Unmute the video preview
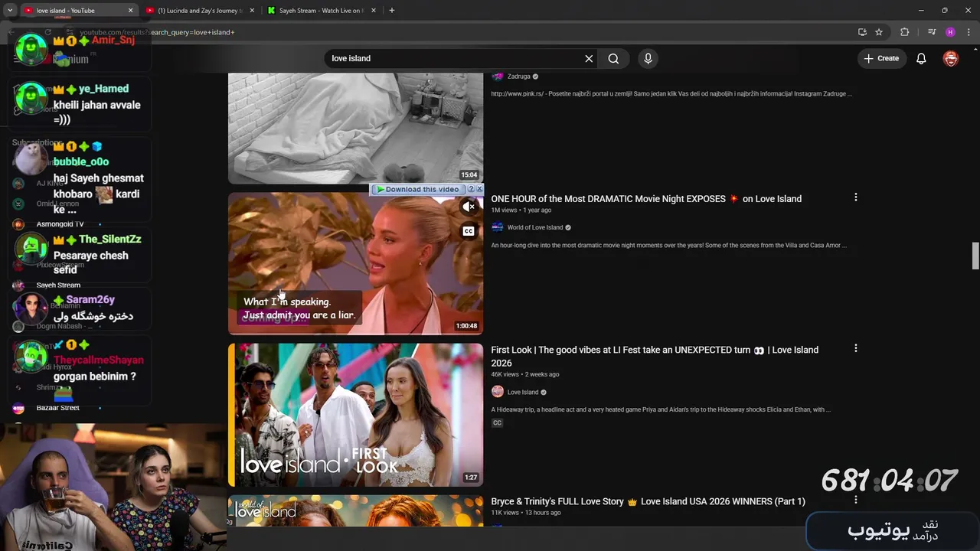Viewport: 980px width, 551px height. (469, 207)
